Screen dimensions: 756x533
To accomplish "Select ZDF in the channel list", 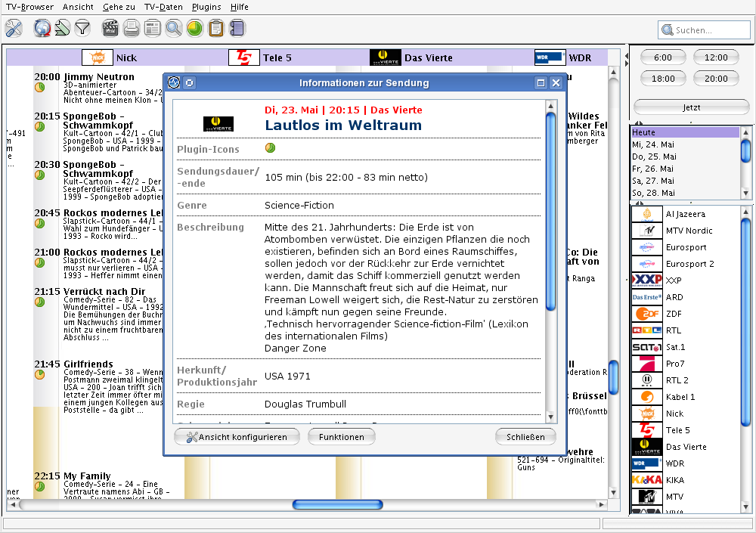I will pos(685,314).
